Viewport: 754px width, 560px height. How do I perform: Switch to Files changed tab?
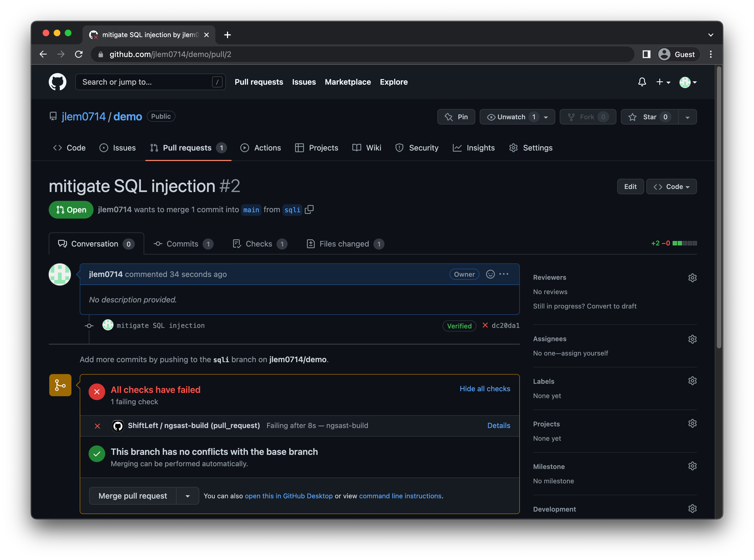pyautogui.click(x=344, y=243)
